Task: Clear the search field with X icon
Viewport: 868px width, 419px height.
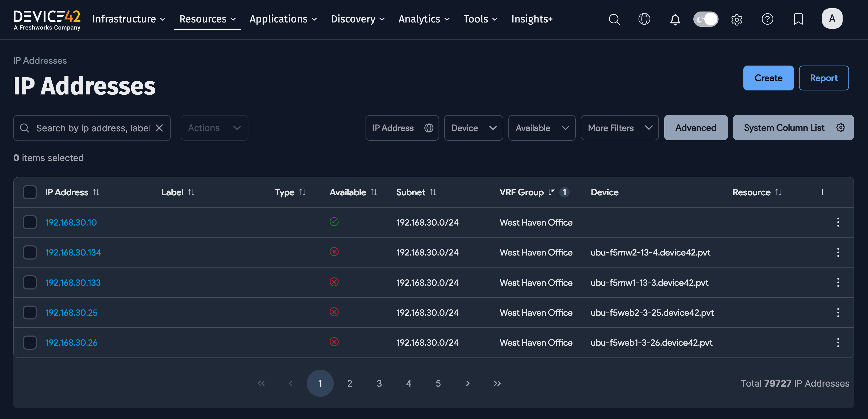Action: click(x=159, y=128)
